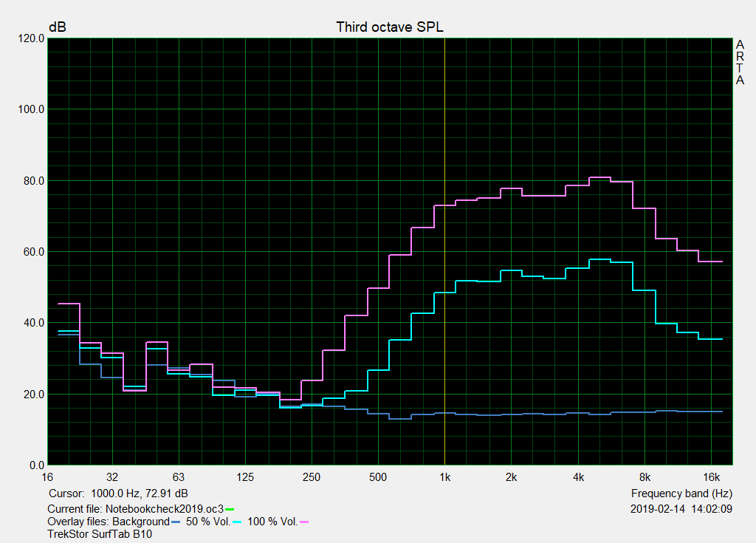Screen dimensions: 756x543
Task: Click the 2k frequency axis label
Action: 511,477
